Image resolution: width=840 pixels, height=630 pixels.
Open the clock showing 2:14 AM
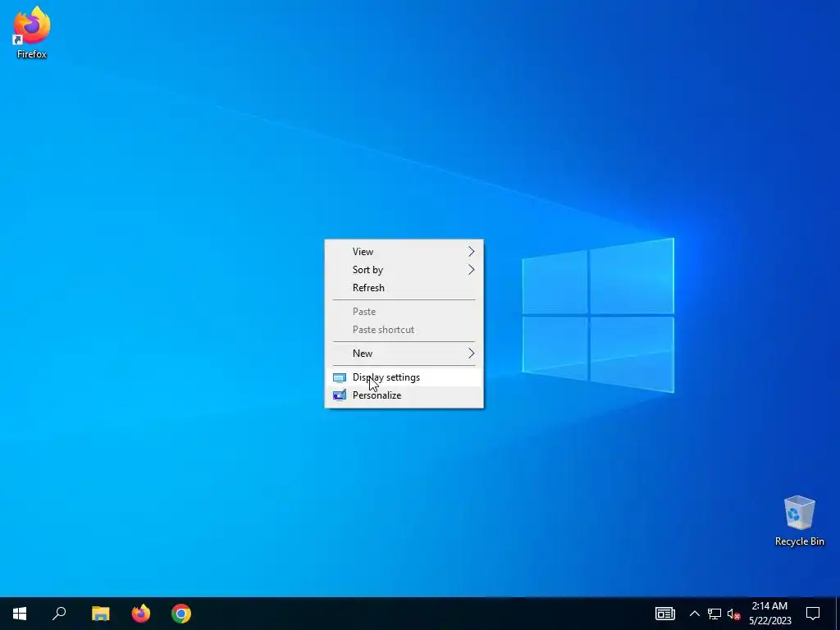769,614
